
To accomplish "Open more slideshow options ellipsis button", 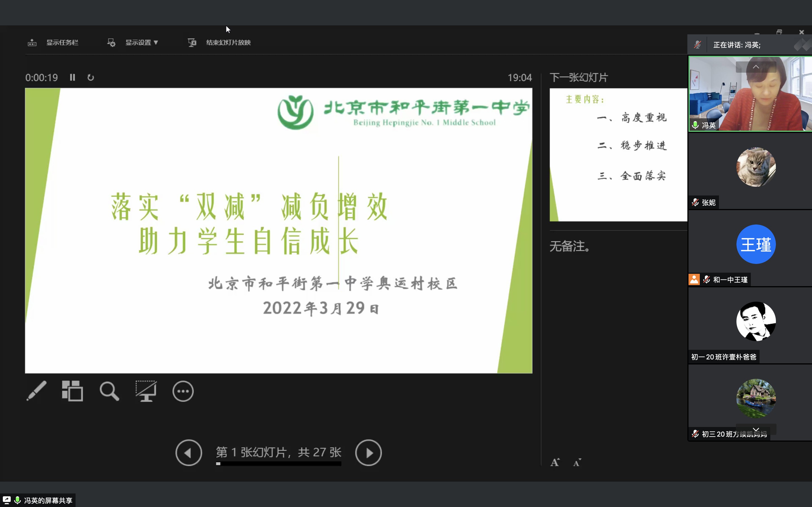I will (183, 391).
